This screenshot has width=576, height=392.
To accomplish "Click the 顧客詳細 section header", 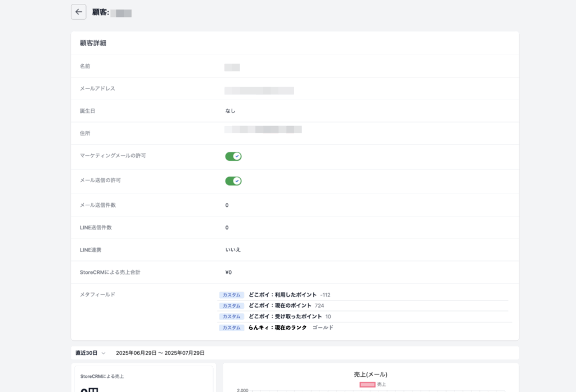I will pyautogui.click(x=93, y=43).
